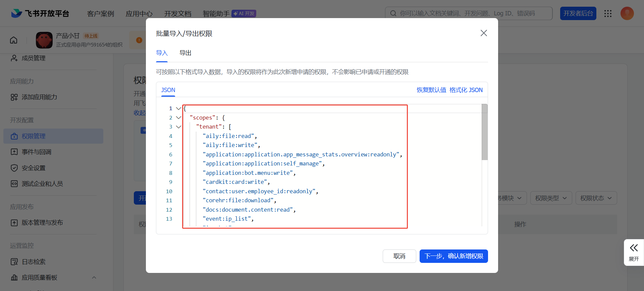
Task: Click the 待上线 status tag
Action: point(91,36)
